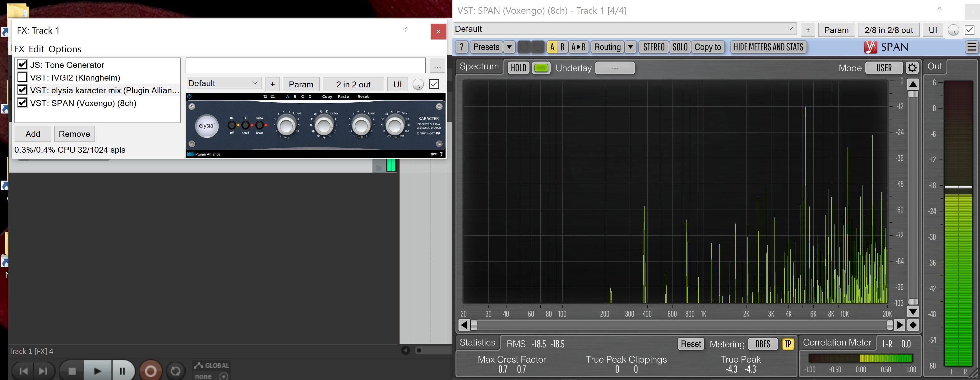Click the spectrum zoom diamond reset button
Viewport: 980px width, 380px height.
tap(913, 325)
